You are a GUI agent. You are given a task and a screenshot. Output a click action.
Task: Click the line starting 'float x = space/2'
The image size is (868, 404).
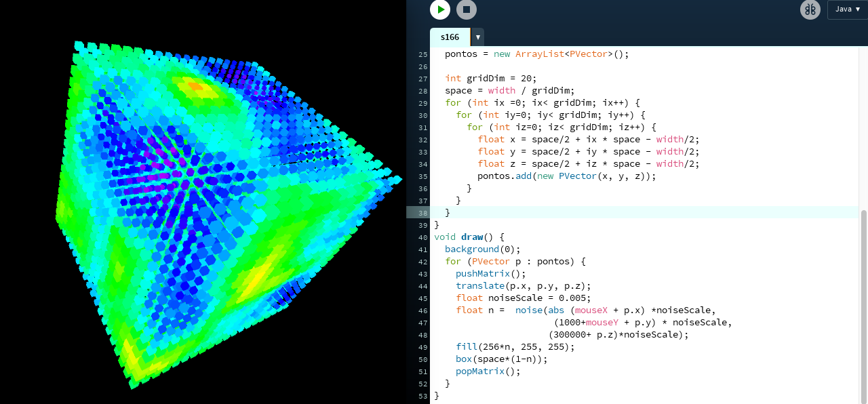(x=589, y=140)
